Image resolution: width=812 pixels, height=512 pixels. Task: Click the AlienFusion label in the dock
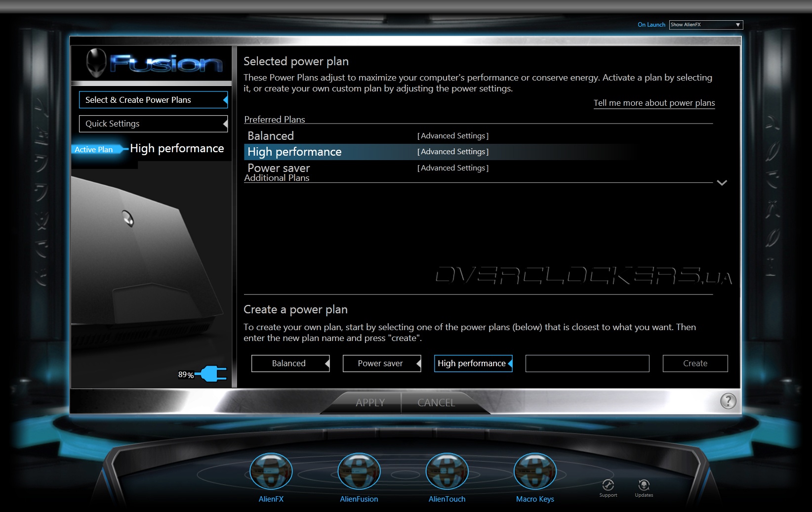point(359,499)
